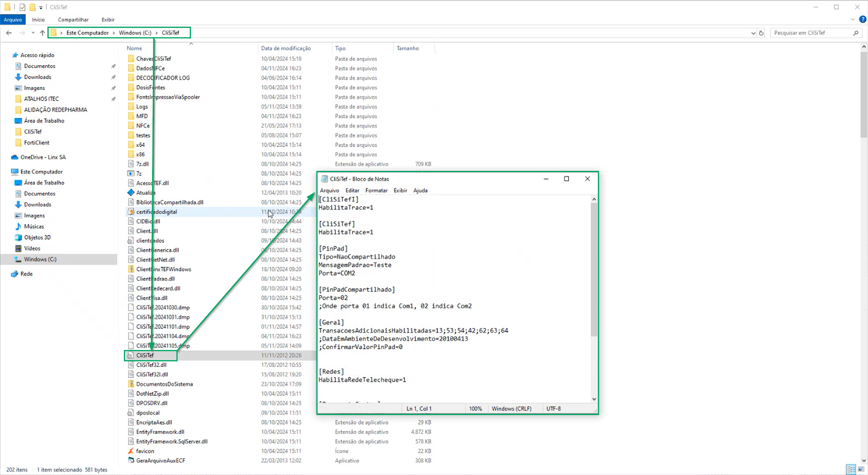Viewport: 868px width, 475px height.
Task: Open address bar history dropdown
Action: click(x=753, y=33)
